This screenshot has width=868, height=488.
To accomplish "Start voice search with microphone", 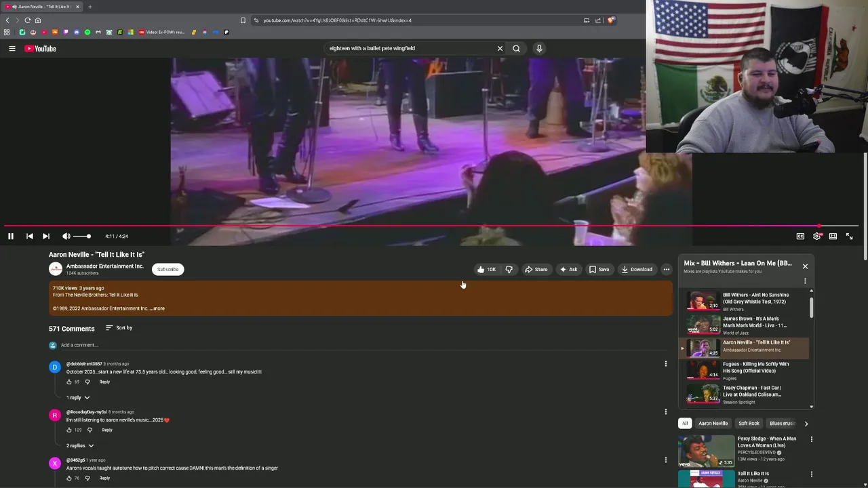I will tap(539, 48).
